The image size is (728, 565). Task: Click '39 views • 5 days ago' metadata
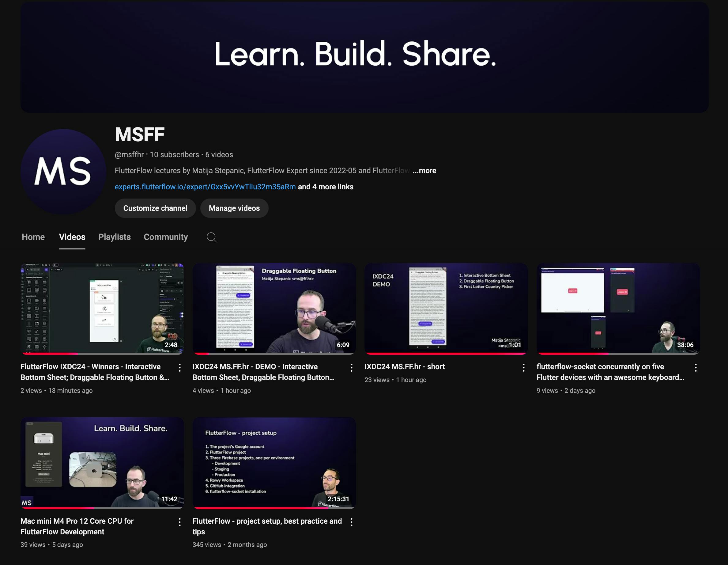point(52,544)
